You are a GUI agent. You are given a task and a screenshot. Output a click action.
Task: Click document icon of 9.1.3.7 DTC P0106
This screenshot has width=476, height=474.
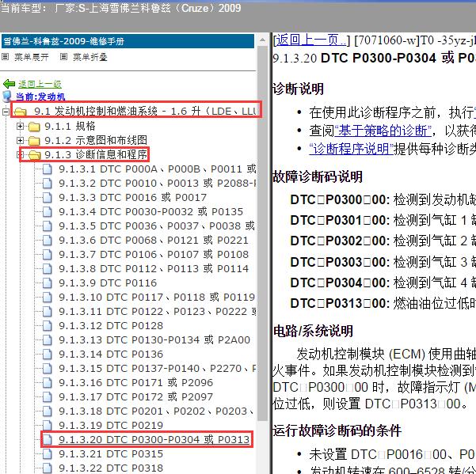[47, 255]
